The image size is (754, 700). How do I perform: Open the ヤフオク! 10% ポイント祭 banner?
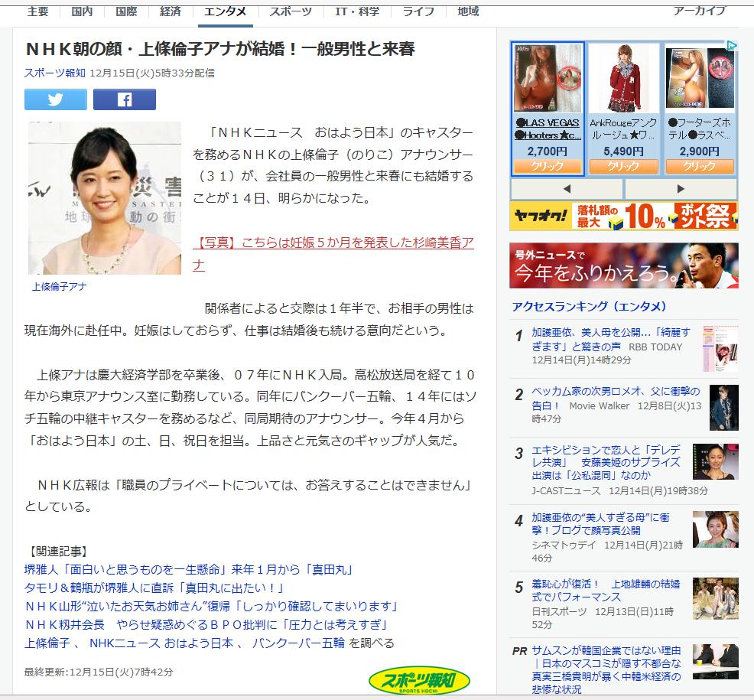(624, 216)
